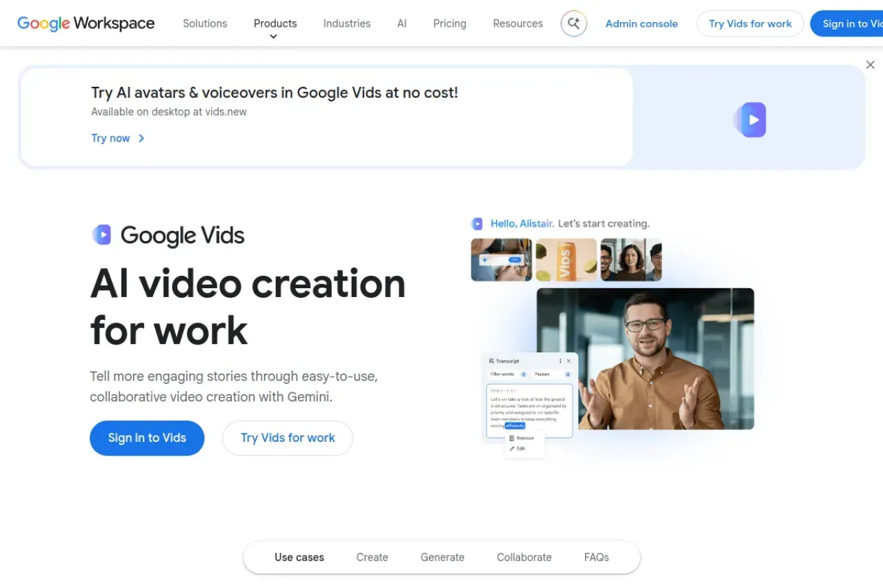Select the FAQs tab
The width and height of the screenshot is (883, 588).
point(597,557)
